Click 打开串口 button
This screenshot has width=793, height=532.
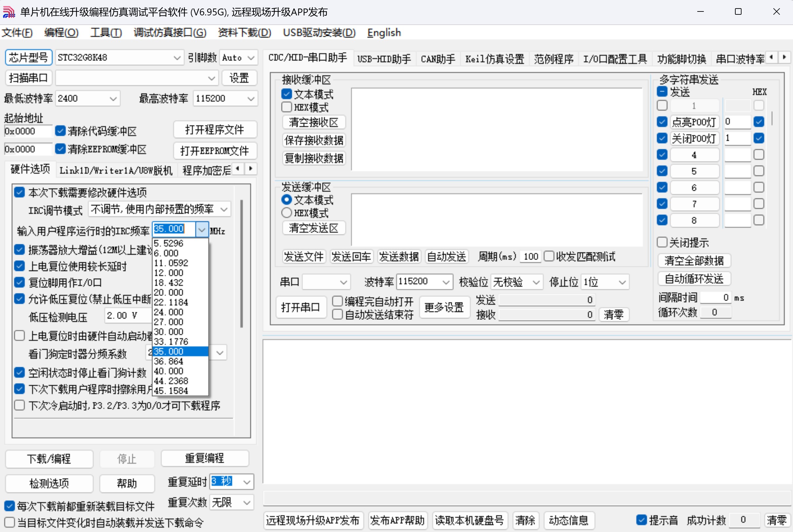coord(301,307)
